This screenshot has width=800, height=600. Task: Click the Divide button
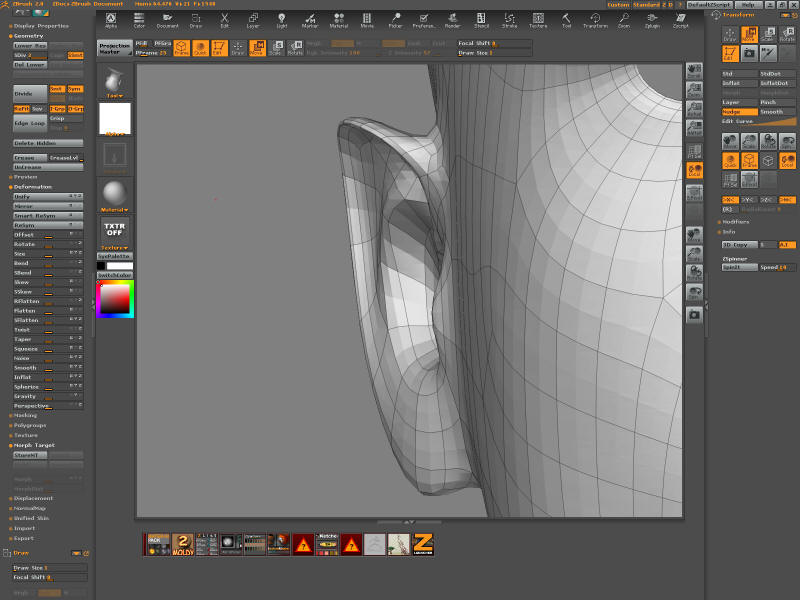tap(29, 92)
